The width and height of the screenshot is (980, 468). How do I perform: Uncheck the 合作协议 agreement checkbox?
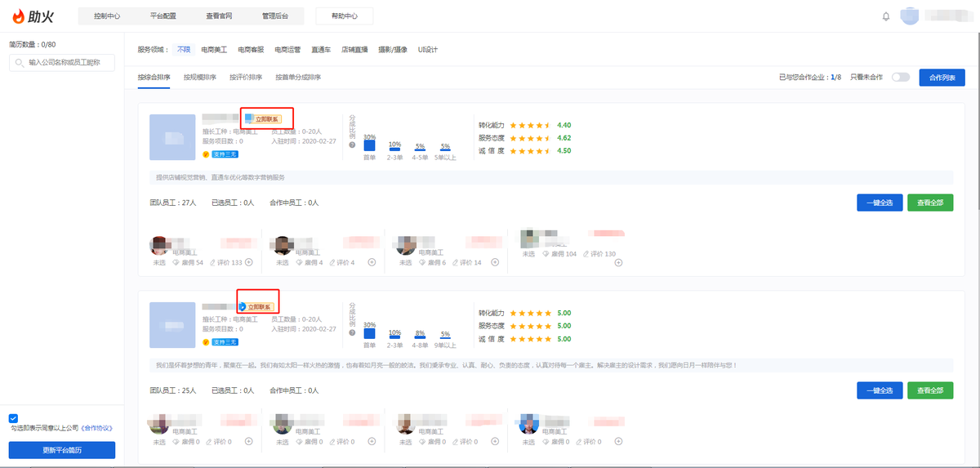[x=13, y=418]
